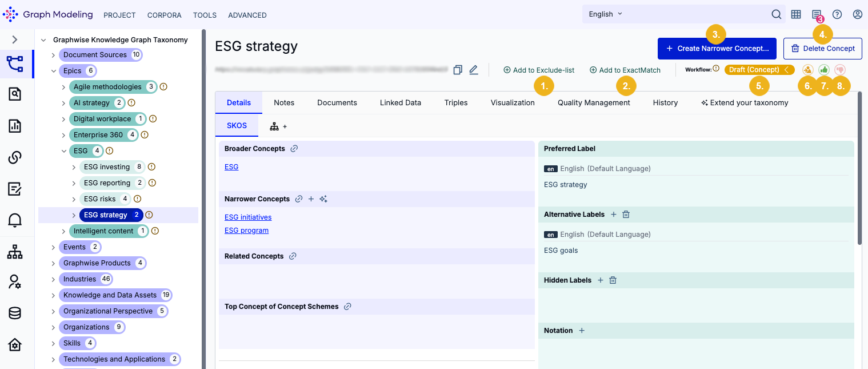Expand the left sidebar navigation arrow
The width and height of the screenshot is (868, 369).
[x=15, y=39]
